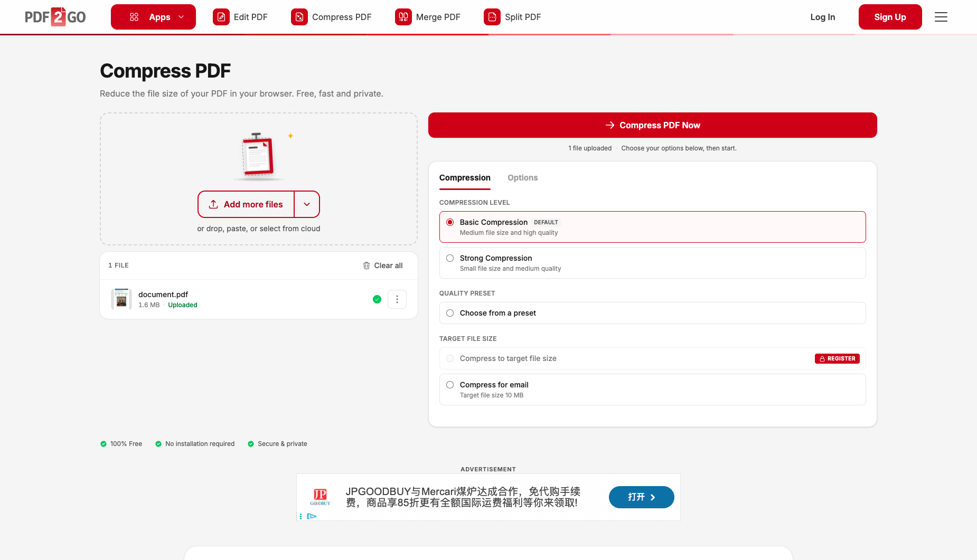This screenshot has width=977, height=560.
Task: Click the Edit PDF icon
Action: [x=221, y=17]
